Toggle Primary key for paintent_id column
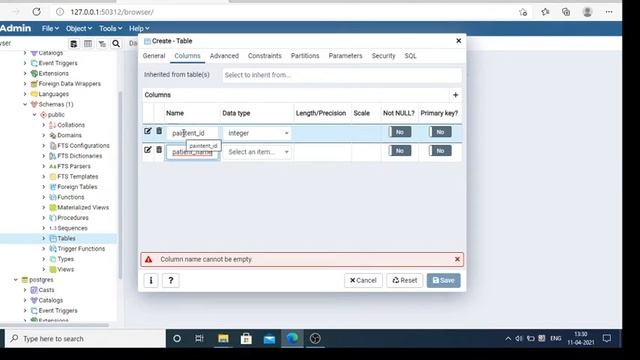Viewport: 640px width, 360px height. [440, 132]
